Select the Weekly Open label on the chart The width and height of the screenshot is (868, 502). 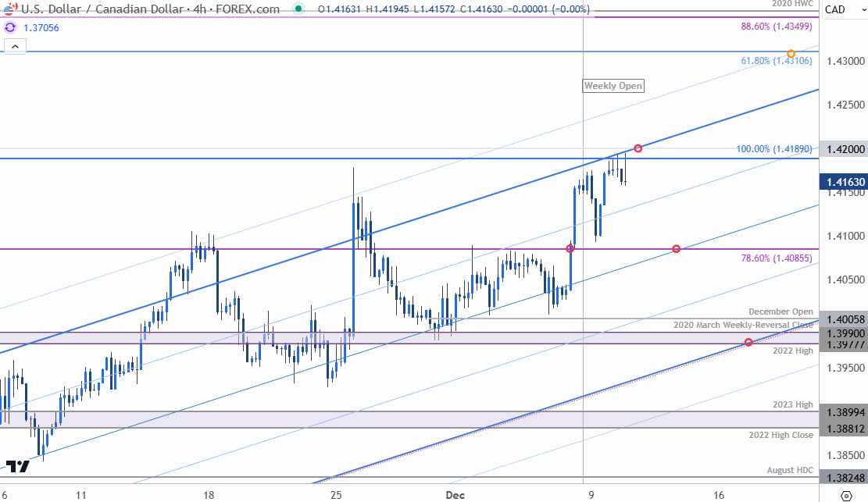tap(613, 86)
